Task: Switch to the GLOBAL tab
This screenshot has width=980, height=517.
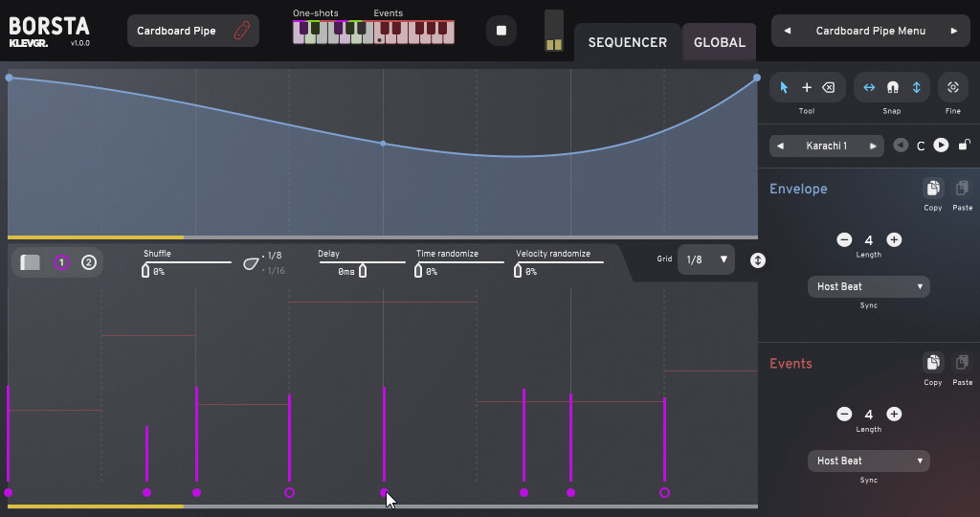Action: tap(720, 42)
